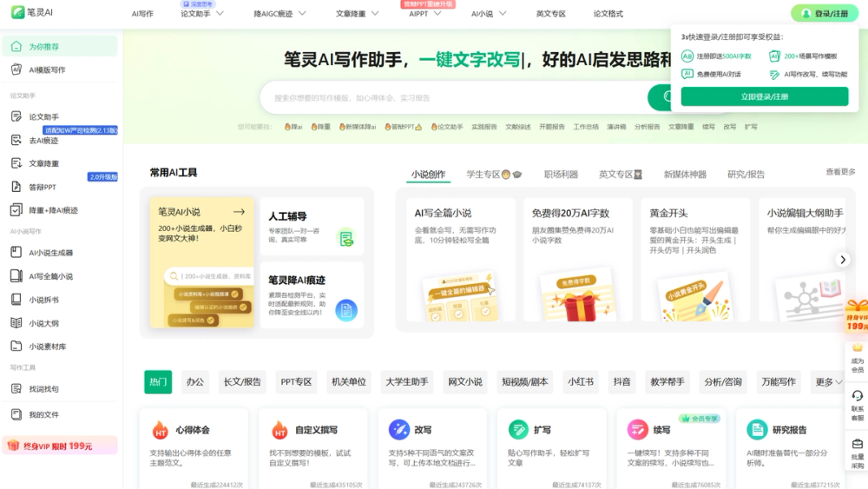Click the 批量采购 briefcase icon
The height and width of the screenshot is (489, 868).
coord(857,444)
